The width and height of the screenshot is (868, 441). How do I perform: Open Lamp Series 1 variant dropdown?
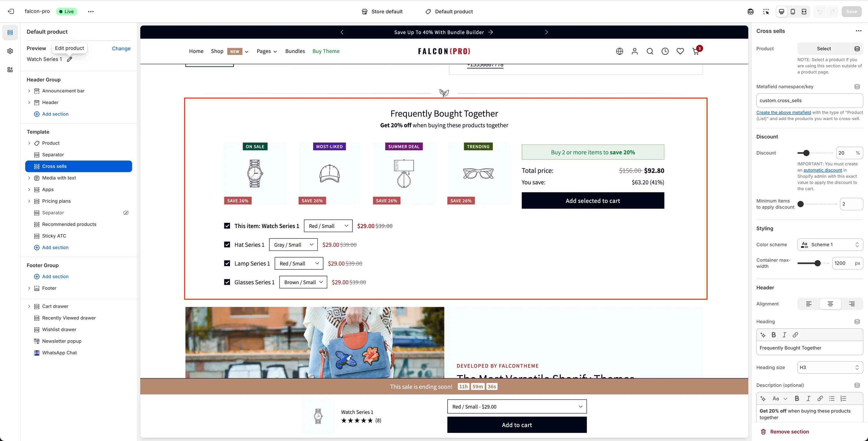299,264
